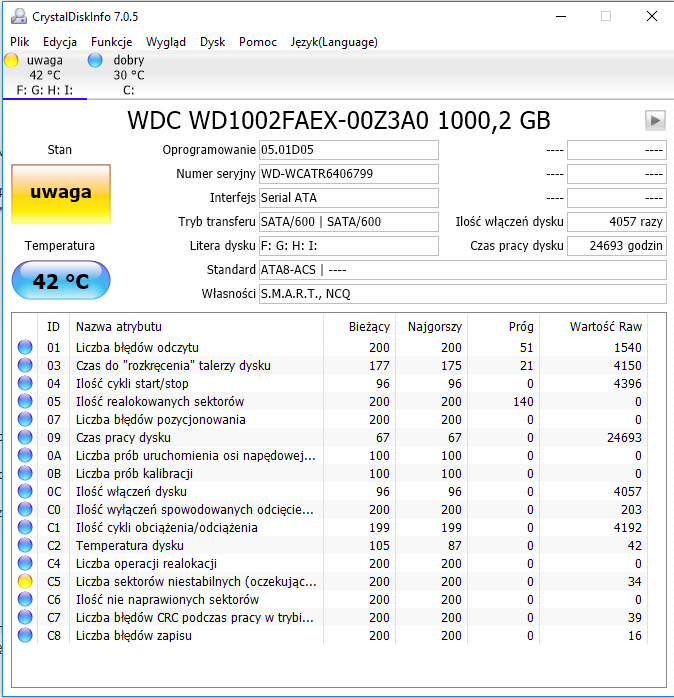This screenshot has height=698, width=674.
Task: Click raw value 39 in C7 row
Action: point(634,618)
